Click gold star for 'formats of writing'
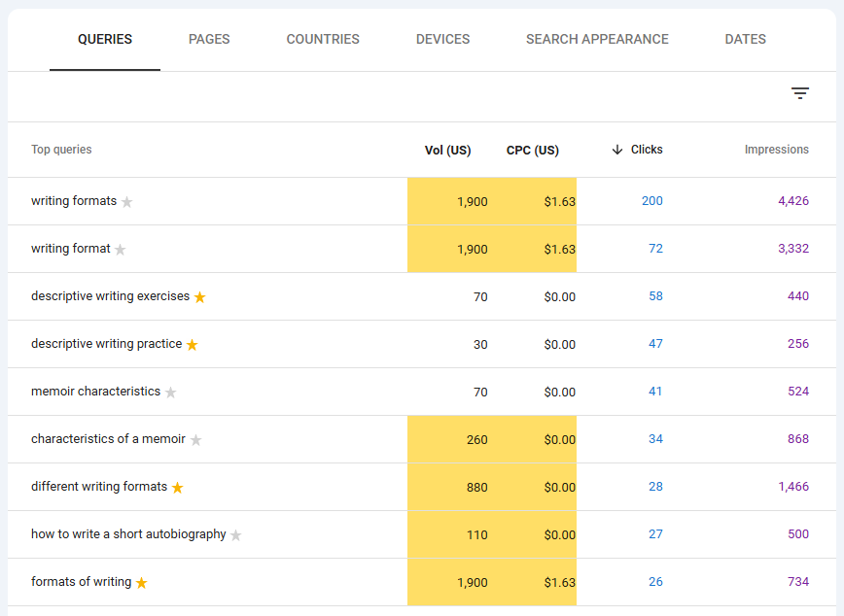844x616 pixels. coord(142,583)
